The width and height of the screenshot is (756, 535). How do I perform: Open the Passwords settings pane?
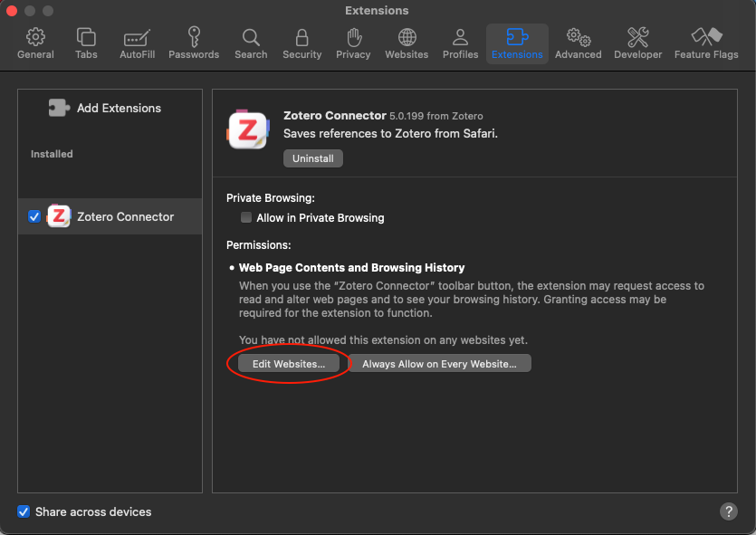pyautogui.click(x=194, y=43)
